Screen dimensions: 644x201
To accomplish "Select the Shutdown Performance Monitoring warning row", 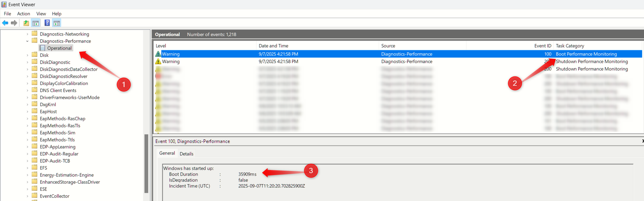I will (x=312, y=62).
